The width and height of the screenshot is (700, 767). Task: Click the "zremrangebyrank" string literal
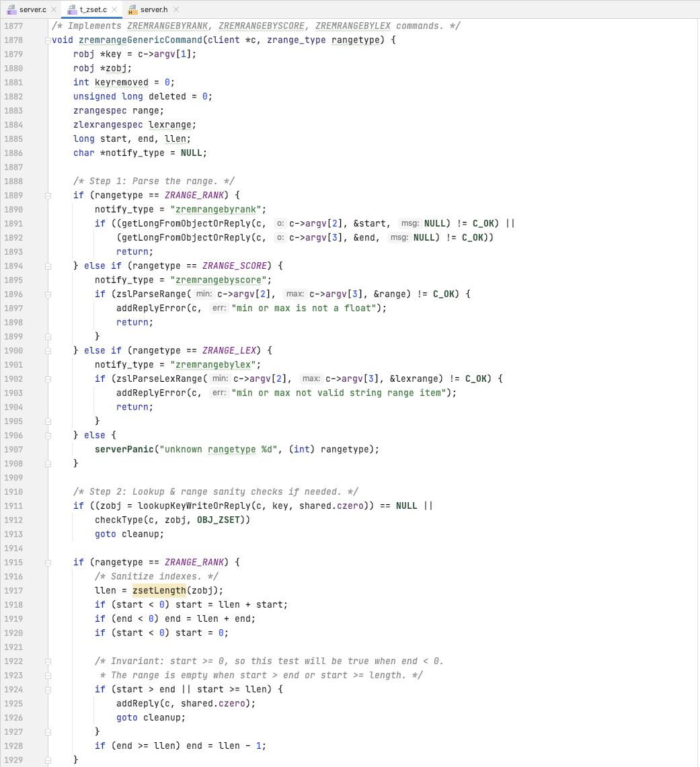[216, 209]
